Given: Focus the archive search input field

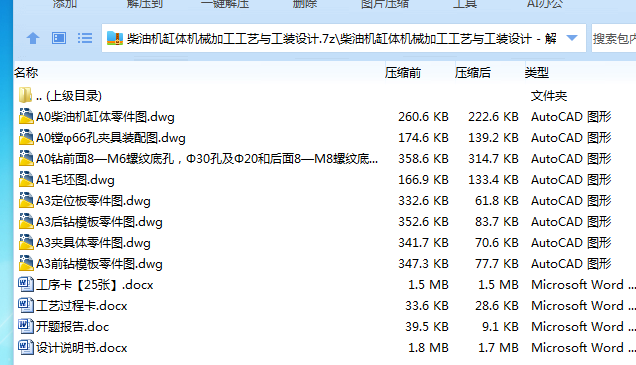Looking at the screenshot, I should tap(613, 39).
